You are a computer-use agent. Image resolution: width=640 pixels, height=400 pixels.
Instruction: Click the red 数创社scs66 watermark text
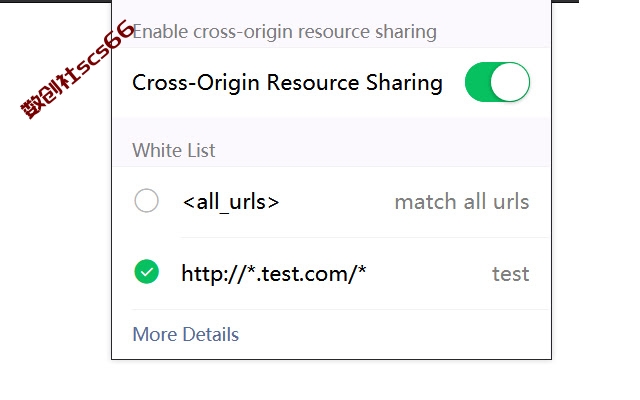pos(77,70)
